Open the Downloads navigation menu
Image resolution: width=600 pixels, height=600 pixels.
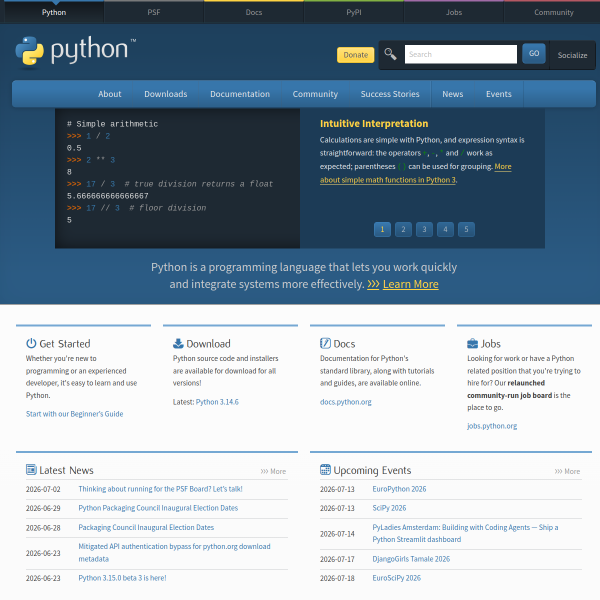point(166,94)
